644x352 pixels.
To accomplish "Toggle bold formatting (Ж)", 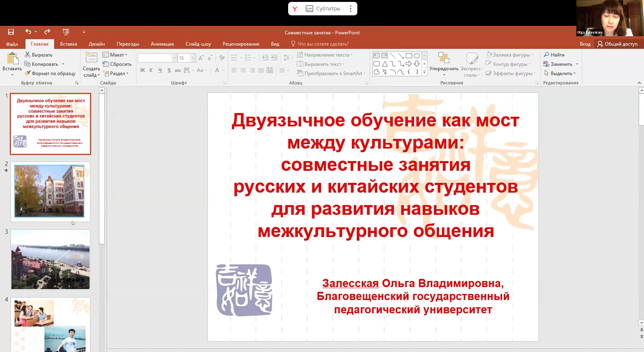I will 142,70.
